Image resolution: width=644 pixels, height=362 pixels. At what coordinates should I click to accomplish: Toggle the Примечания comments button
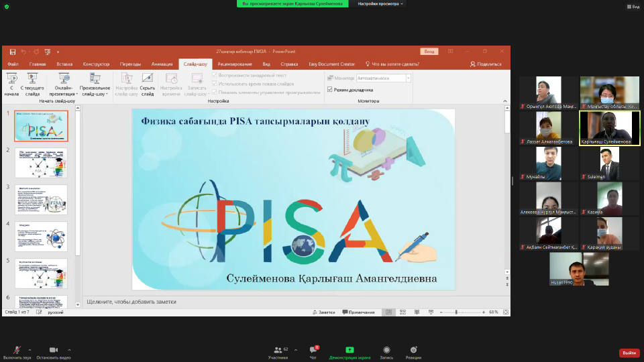pos(358,312)
